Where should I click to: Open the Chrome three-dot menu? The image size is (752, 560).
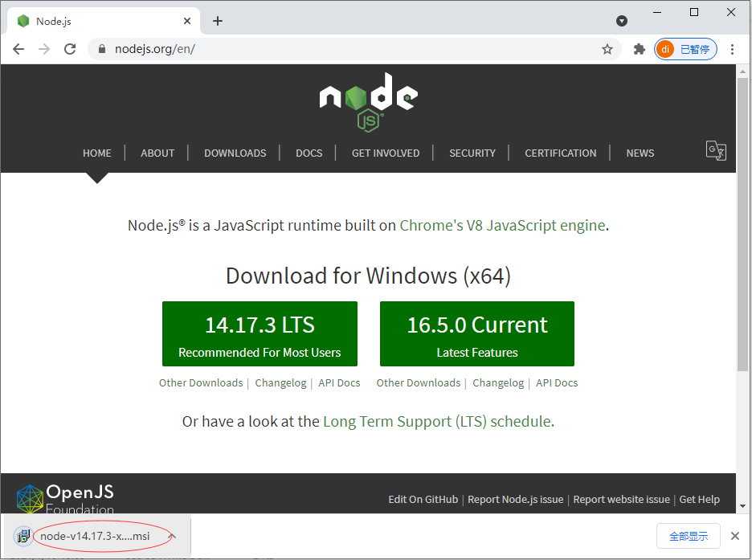[x=732, y=49]
